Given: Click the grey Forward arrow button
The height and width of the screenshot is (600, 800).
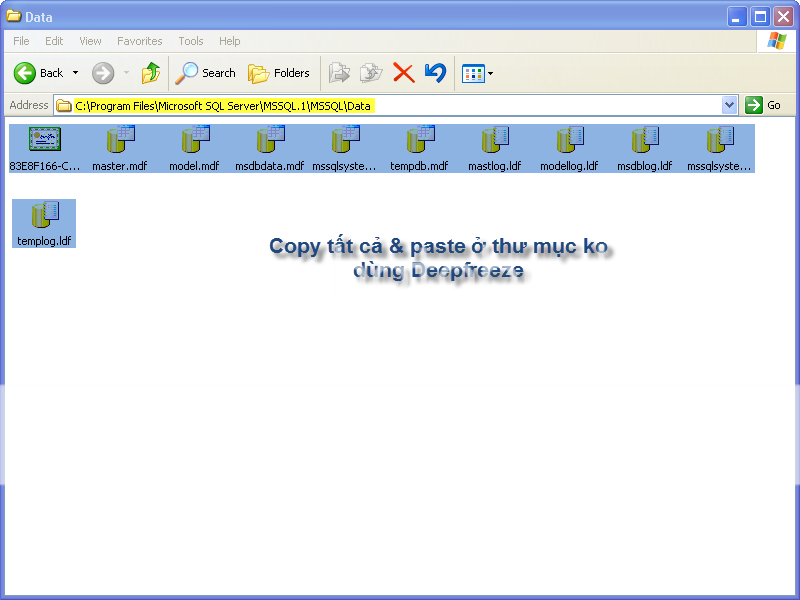Looking at the screenshot, I should pos(103,73).
